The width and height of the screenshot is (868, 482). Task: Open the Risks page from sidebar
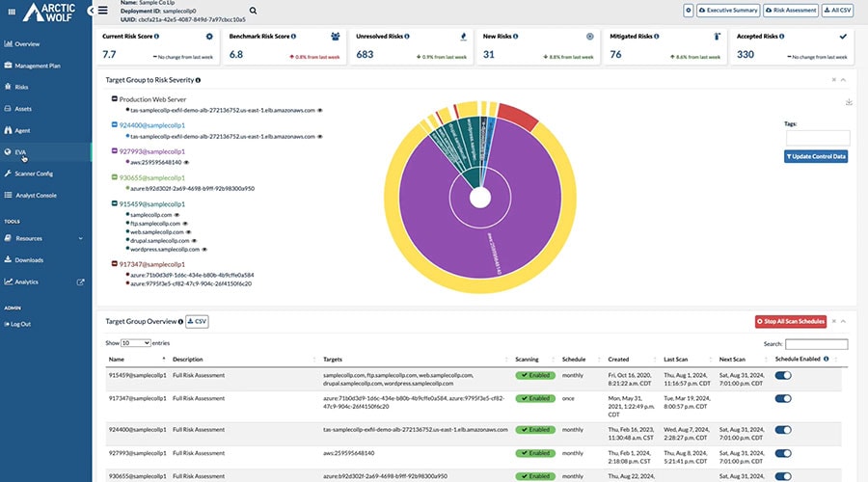[22, 86]
